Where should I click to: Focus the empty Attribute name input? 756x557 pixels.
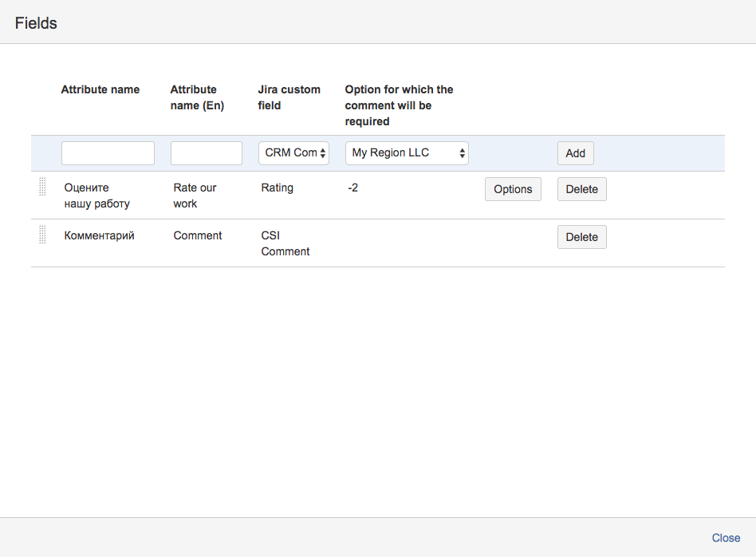click(108, 153)
